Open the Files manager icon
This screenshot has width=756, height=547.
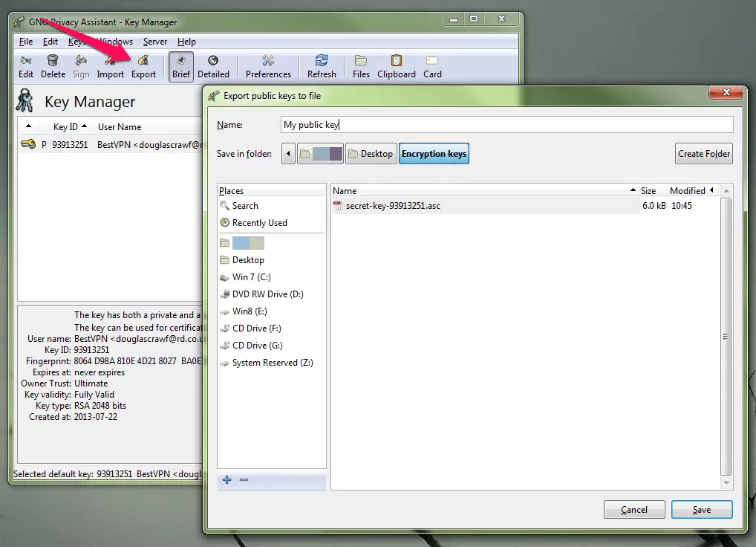coord(361,66)
